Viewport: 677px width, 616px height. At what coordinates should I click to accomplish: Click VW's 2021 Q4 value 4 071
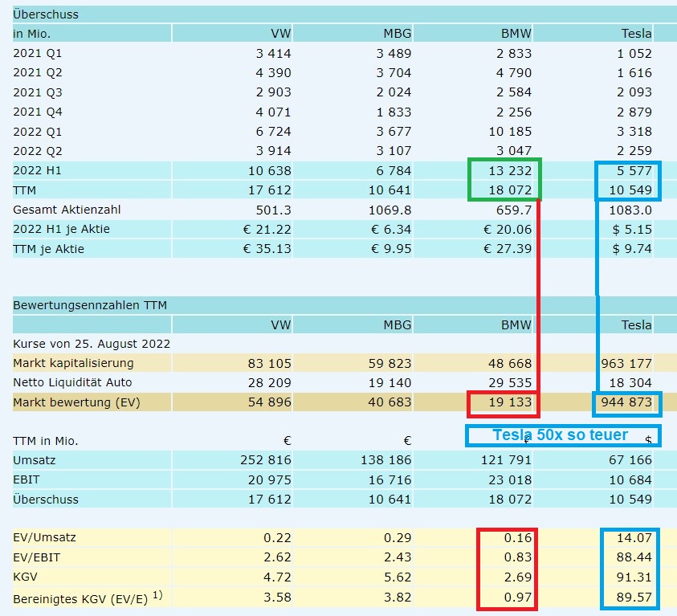click(273, 112)
